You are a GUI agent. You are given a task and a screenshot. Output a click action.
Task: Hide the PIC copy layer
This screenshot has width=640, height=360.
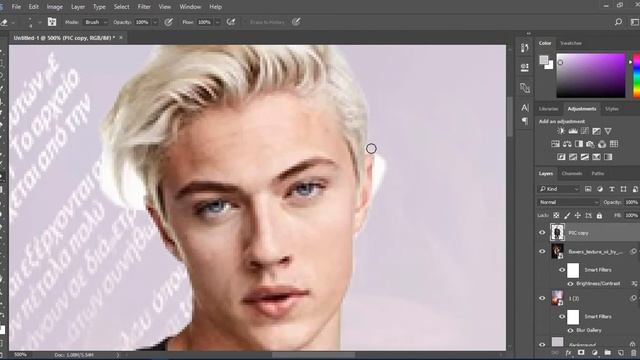tap(542, 233)
